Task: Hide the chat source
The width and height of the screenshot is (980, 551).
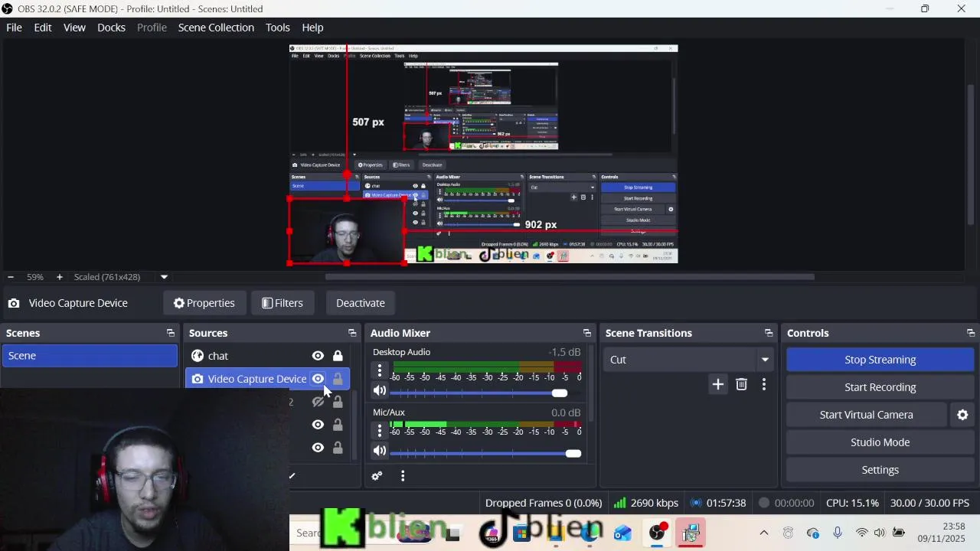Action: coord(318,356)
